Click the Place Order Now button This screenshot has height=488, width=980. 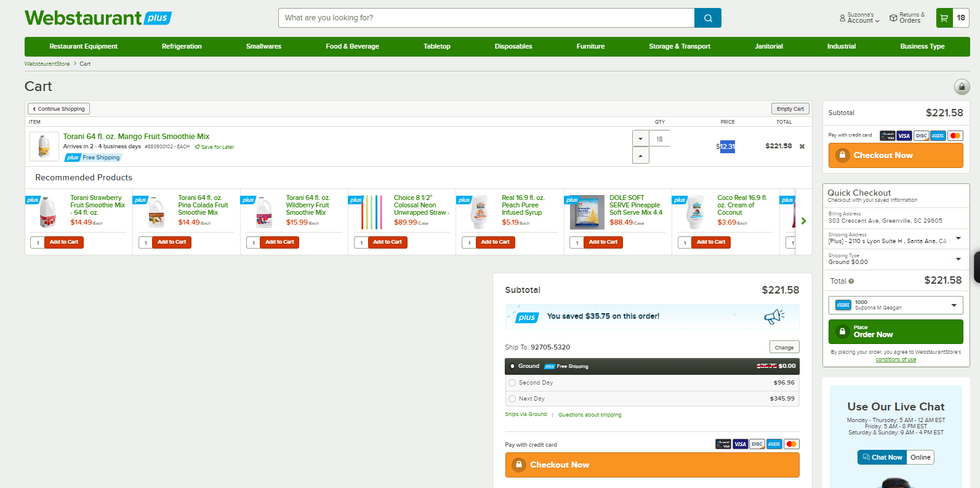[x=896, y=332]
